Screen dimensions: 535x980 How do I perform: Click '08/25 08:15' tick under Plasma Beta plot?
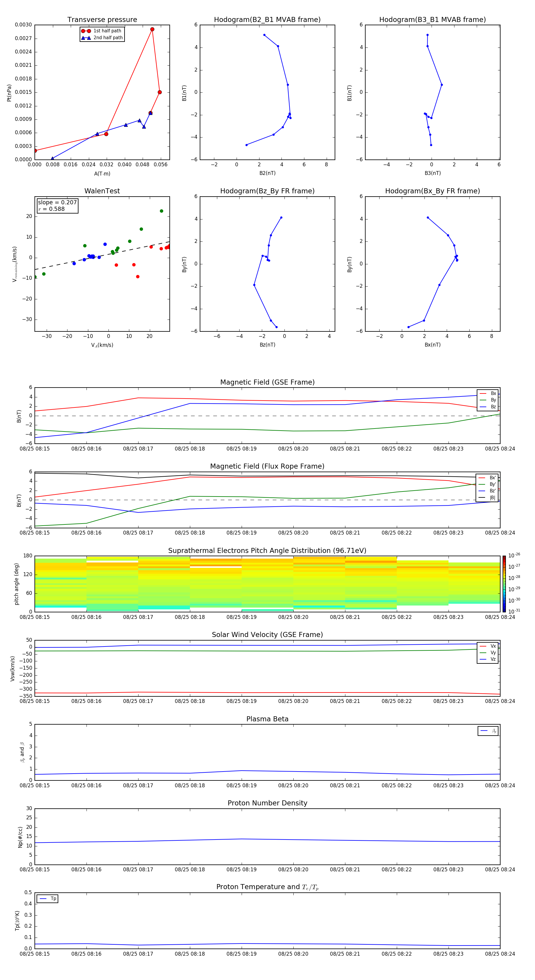pyautogui.click(x=35, y=785)
